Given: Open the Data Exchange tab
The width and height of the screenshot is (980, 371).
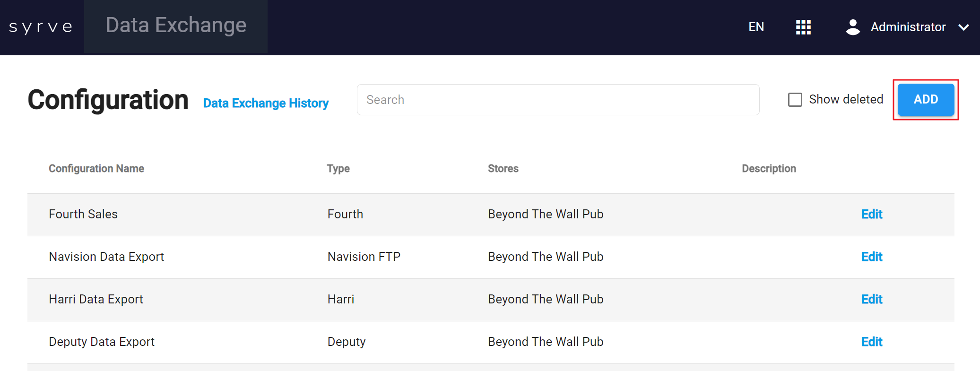Looking at the screenshot, I should pyautogui.click(x=176, y=26).
